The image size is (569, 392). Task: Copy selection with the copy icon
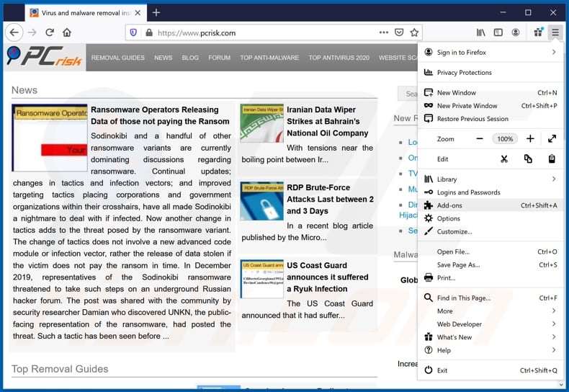[528, 159]
